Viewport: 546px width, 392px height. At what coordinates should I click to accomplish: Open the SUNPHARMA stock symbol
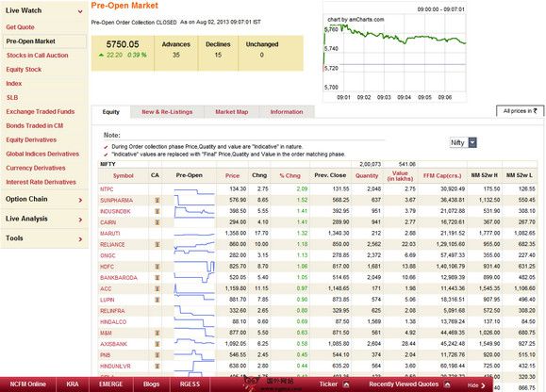click(x=116, y=201)
